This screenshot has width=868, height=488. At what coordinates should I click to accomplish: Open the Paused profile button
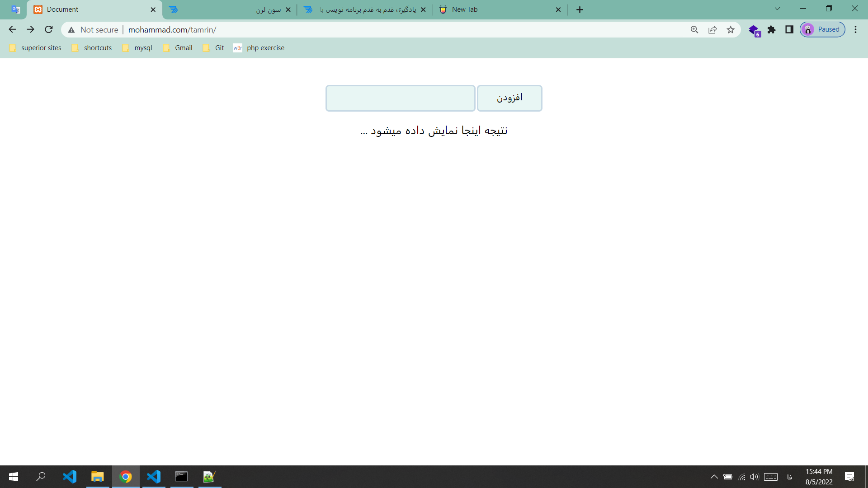(x=822, y=29)
